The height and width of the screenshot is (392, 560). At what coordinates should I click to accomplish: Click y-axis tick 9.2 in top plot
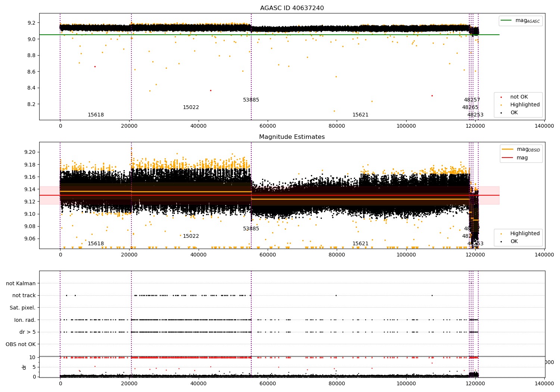point(31,23)
